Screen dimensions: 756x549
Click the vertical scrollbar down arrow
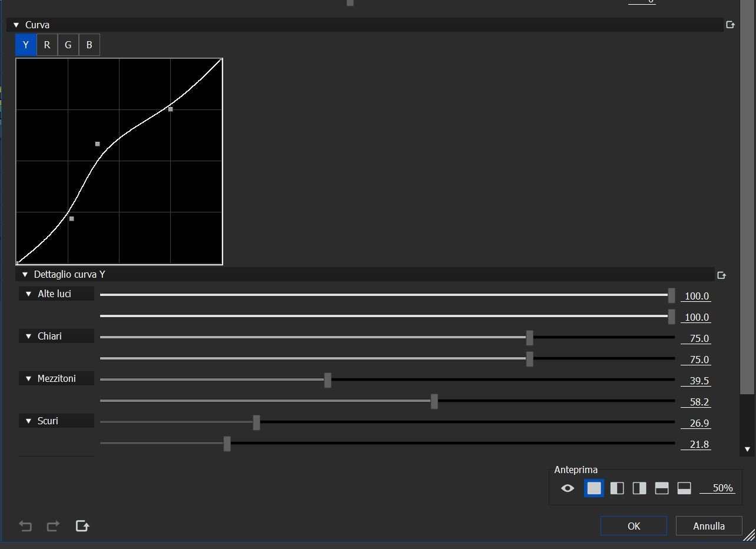point(747,449)
